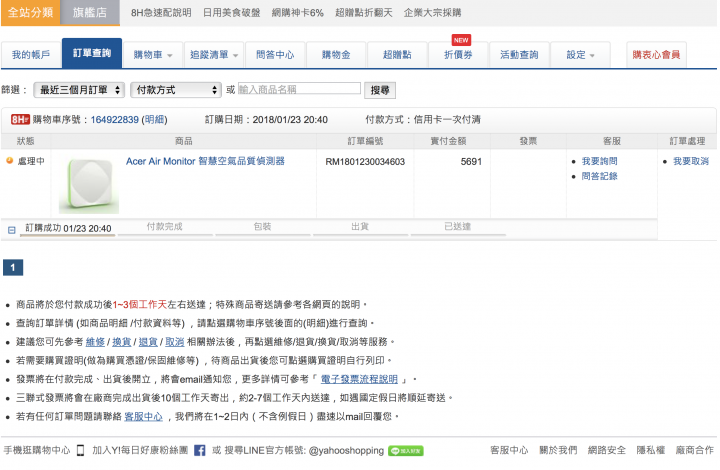Click the Facebook icon in the footer
Viewport: 720px width, 470px height.
pos(200,450)
